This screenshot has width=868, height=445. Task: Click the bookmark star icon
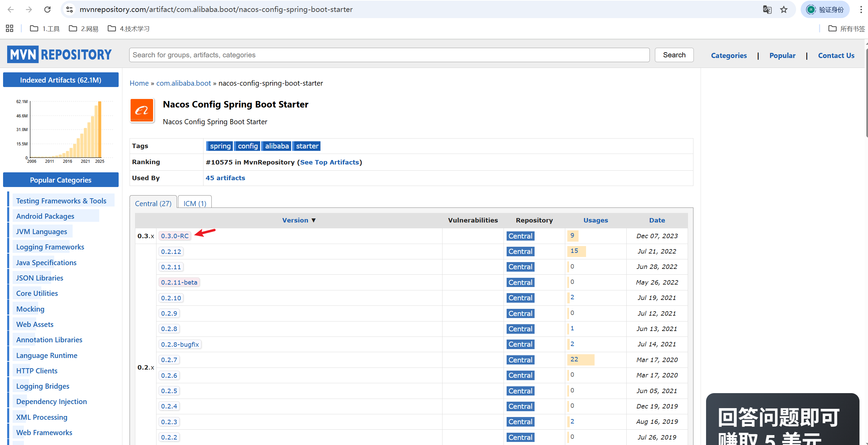784,10
